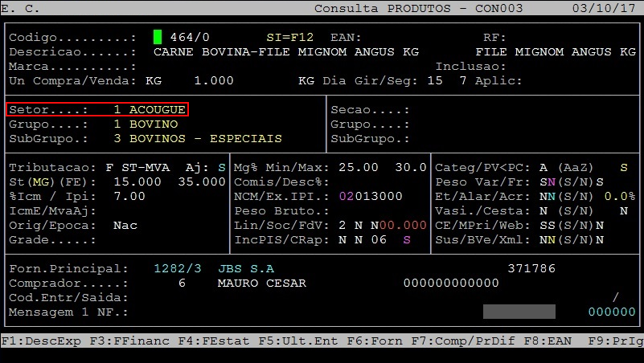Viewport: 644px width, 363px height.
Task: Open the F6:Forn supplier shortcut
Action: (x=375, y=341)
